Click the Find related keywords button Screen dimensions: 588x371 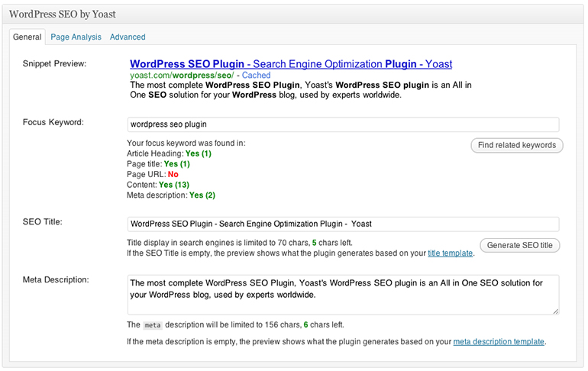tap(517, 145)
